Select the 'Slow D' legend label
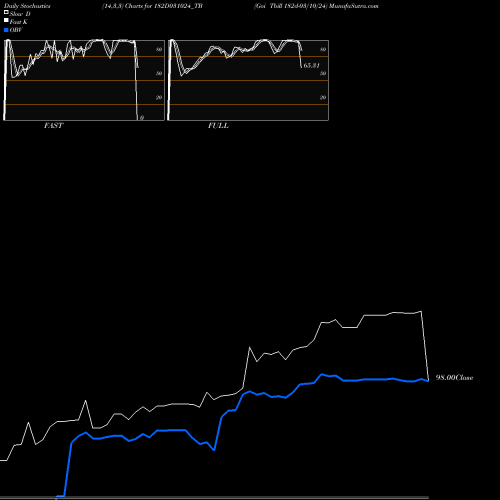This screenshot has width=500, height=500. click(20, 14)
